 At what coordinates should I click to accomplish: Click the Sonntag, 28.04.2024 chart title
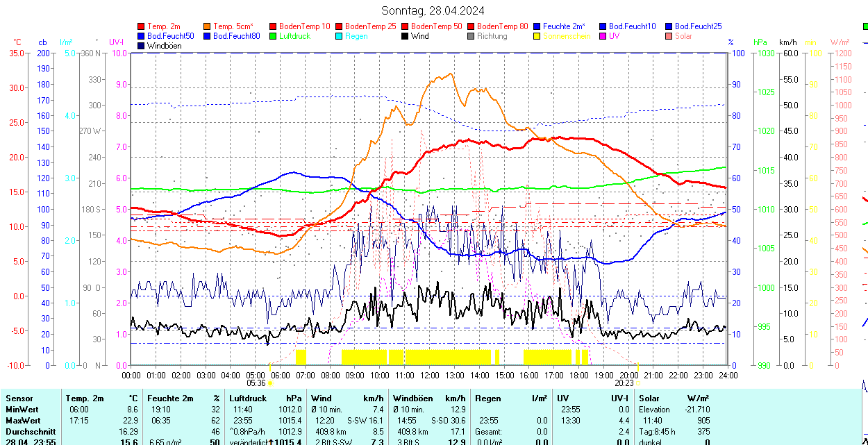pos(433,10)
